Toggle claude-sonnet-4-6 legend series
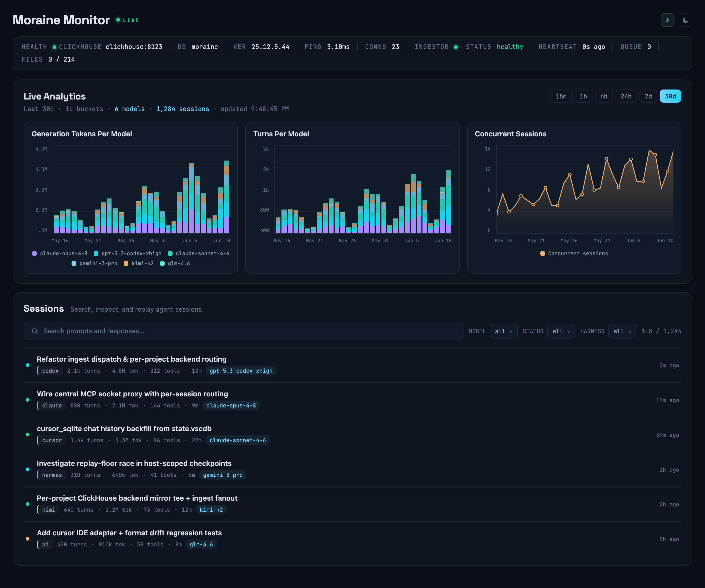 [x=199, y=253]
